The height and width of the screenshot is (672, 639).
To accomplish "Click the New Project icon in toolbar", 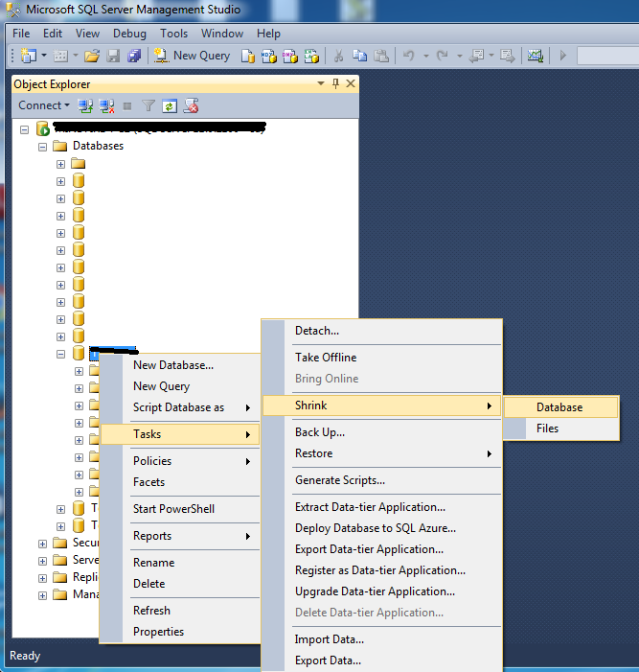I will 29,56.
